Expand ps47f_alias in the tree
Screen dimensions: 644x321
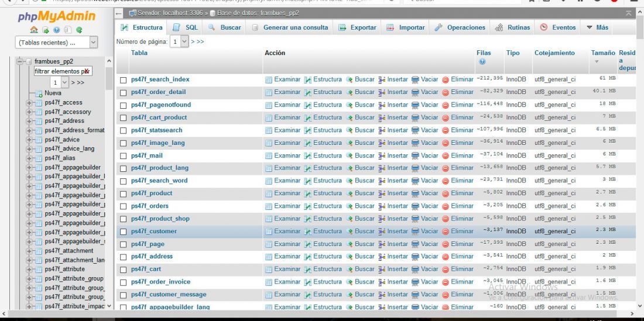tap(29, 158)
